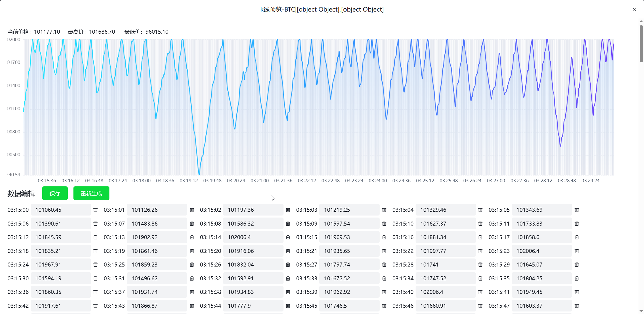Click the green 保存 save button
Viewport: 644px width, 314px height.
coord(55,193)
